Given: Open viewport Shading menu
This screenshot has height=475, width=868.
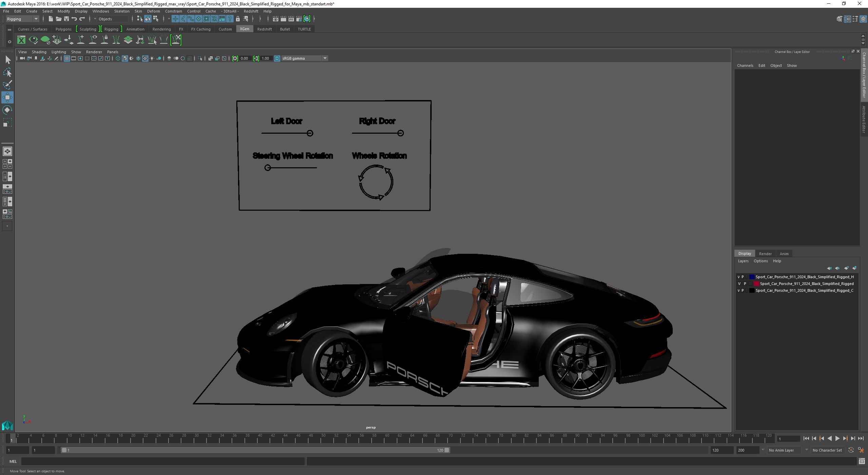Looking at the screenshot, I should point(39,52).
